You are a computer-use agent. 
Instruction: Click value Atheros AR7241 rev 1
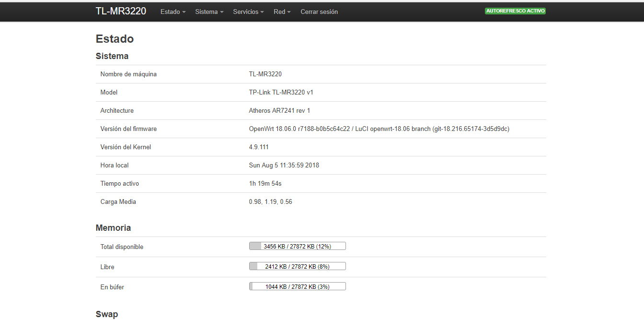point(279,110)
